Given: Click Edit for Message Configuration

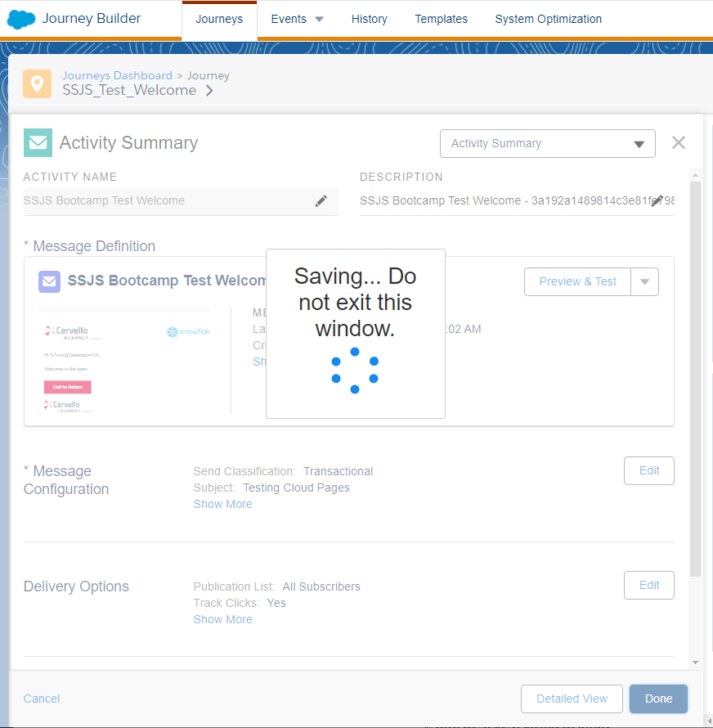Looking at the screenshot, I should (648, 471).
